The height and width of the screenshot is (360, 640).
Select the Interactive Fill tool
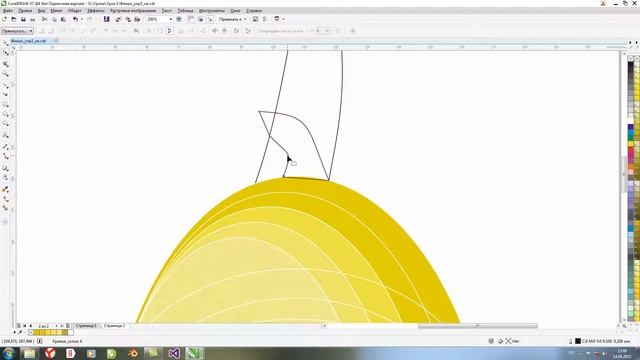click(5, 199)
